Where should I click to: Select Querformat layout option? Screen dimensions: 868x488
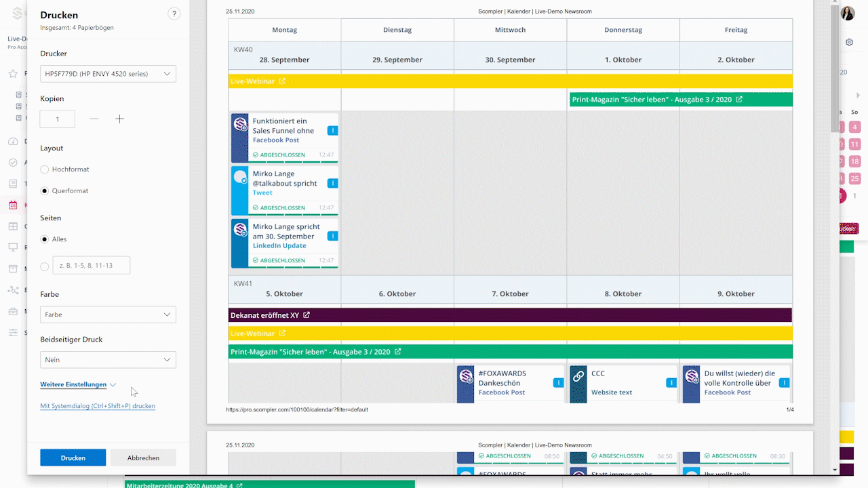[45, 191]
